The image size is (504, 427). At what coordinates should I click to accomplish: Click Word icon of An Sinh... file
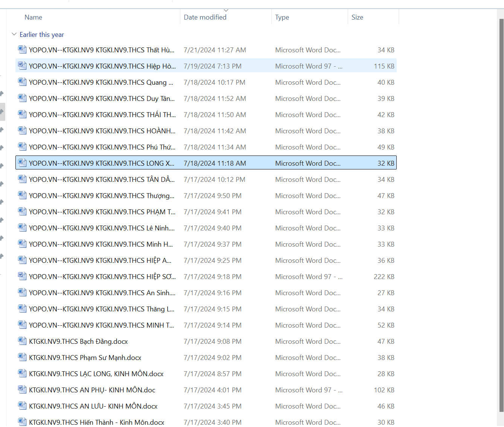(x=22, y=293)
